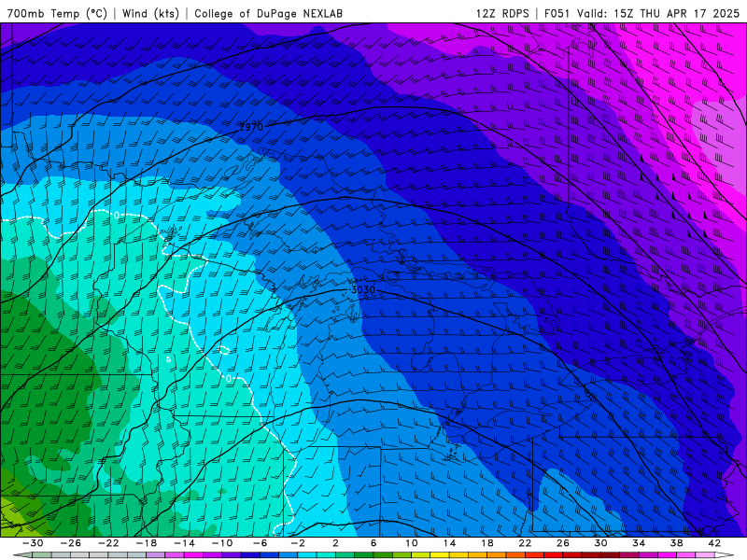
Task: Click the '2970' height contour label
Action: [251, 127]
